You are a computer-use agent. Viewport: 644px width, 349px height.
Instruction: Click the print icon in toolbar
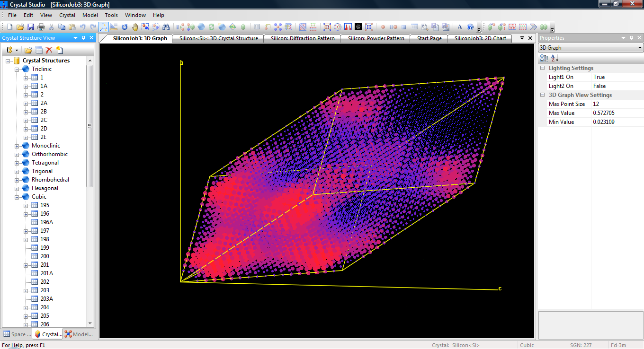click(x=41, y=27)
